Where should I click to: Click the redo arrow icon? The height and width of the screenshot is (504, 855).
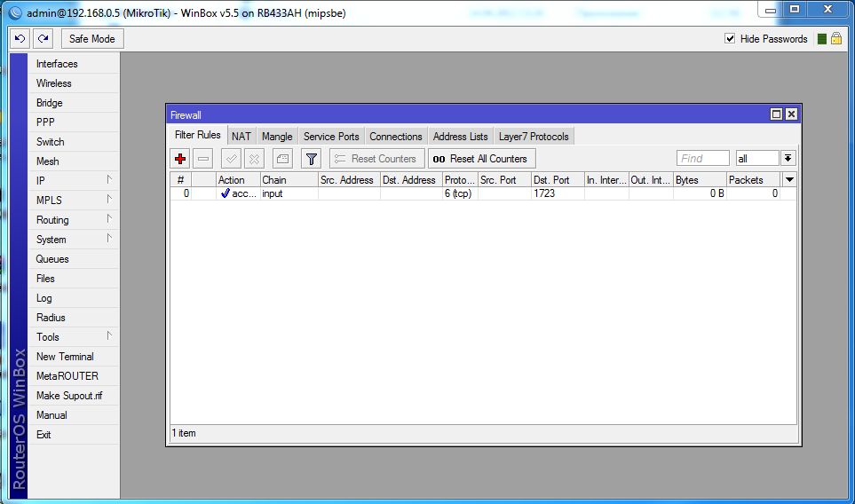click(43, 39)
